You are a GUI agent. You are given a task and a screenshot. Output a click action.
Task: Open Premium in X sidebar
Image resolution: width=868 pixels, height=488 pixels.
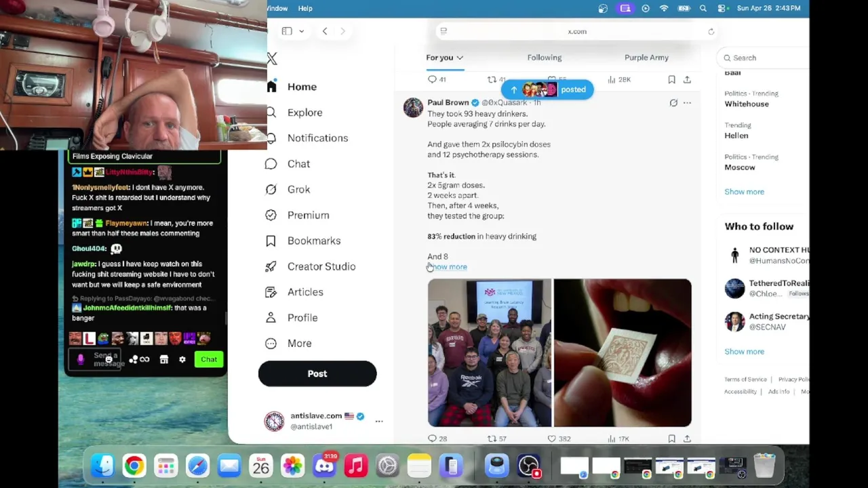point(298,216)
